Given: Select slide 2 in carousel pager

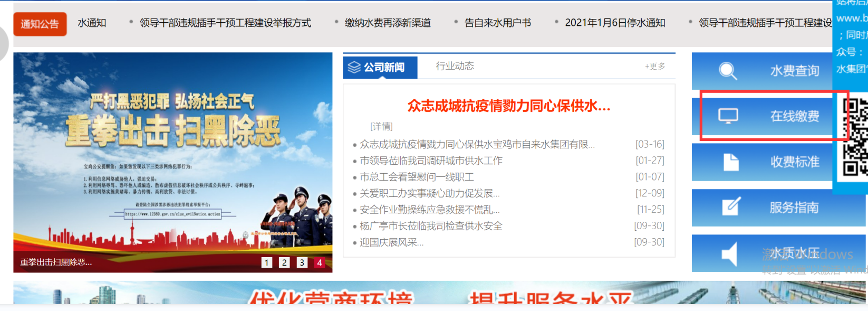Looking at the screenshot, I should 284,262.
